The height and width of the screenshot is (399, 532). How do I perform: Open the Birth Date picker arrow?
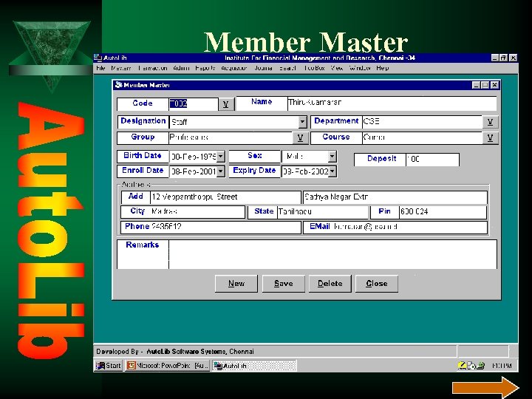coord(220,157)
